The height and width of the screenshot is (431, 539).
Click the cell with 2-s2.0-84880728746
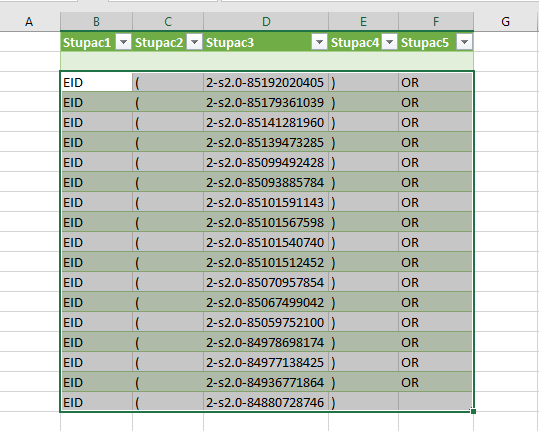point(266,402)
